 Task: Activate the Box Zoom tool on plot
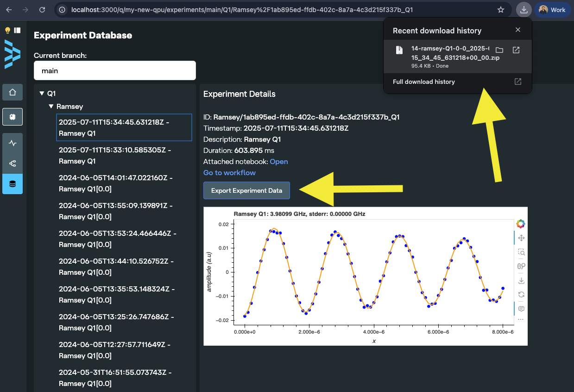[521, 252]
